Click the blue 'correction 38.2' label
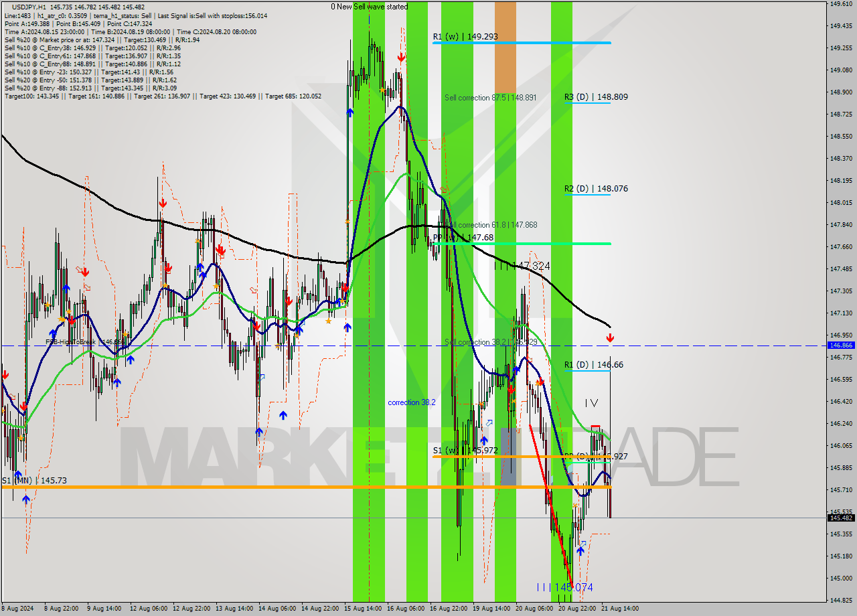The image size is (857, 616). [x=412, y=402]
